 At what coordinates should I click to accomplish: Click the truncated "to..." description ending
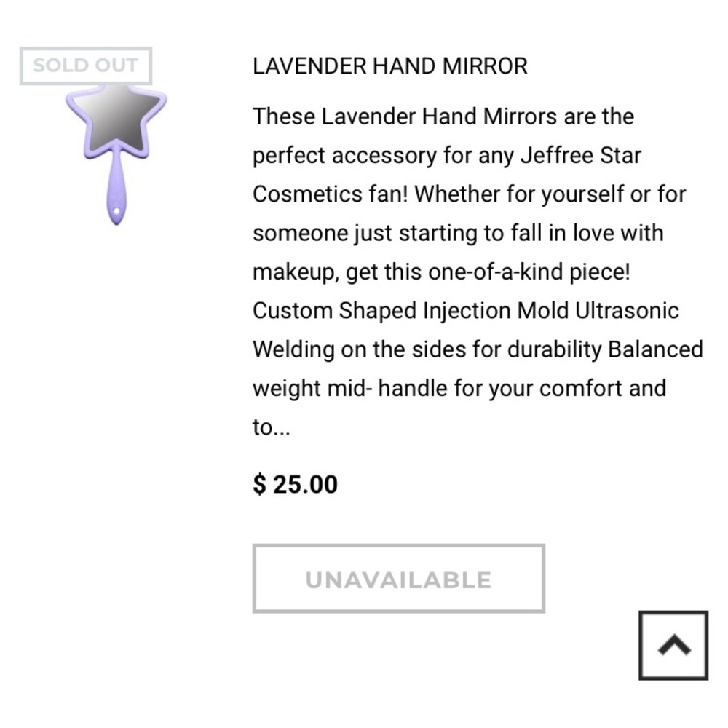(271, 427)
